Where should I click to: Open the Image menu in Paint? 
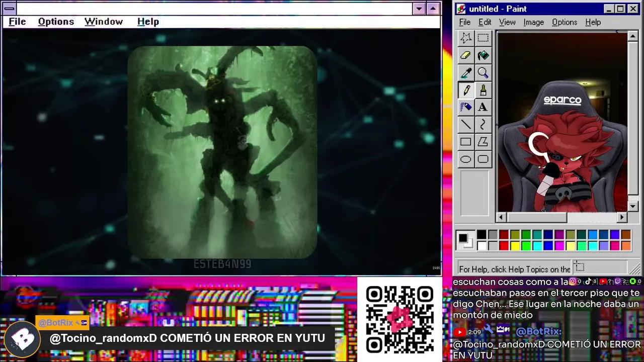coord(533,22)
